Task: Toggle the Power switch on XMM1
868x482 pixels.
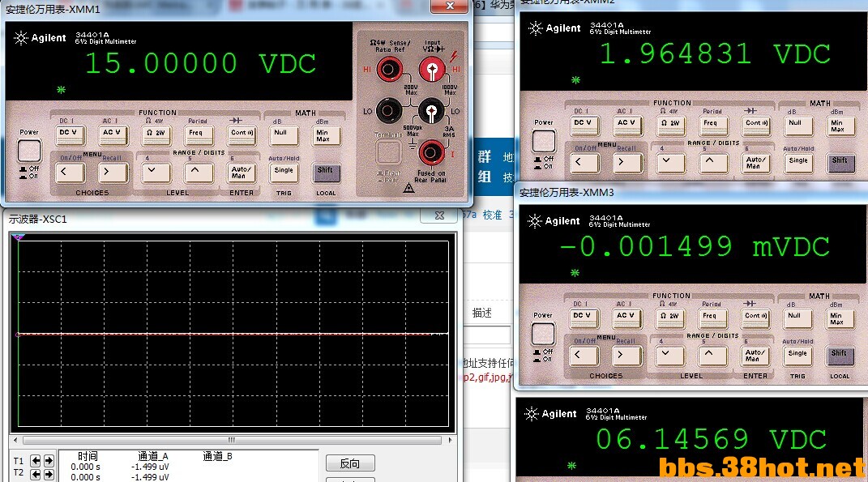Action: pos(29,151)
